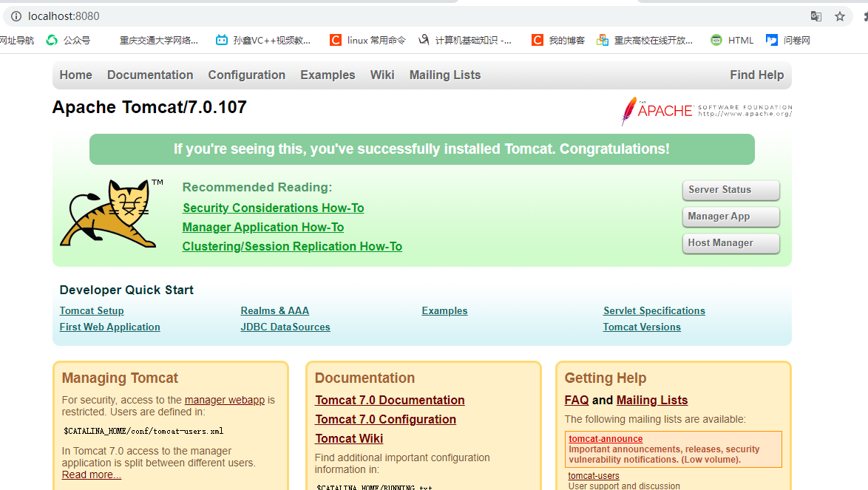Click the Apache Tomcat/7.0.107 heading

click(149, 106)
